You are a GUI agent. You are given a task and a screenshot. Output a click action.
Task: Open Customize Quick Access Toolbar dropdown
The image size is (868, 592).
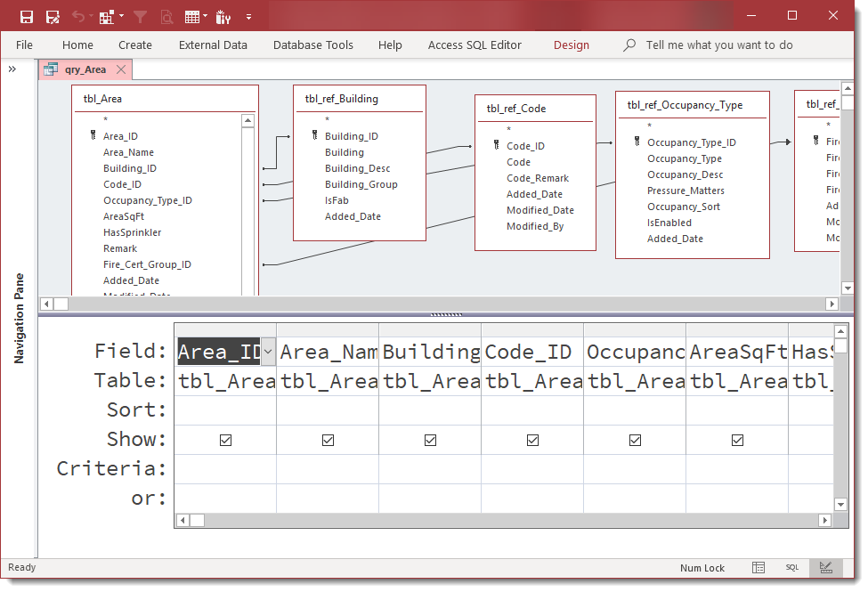[249, 17]
